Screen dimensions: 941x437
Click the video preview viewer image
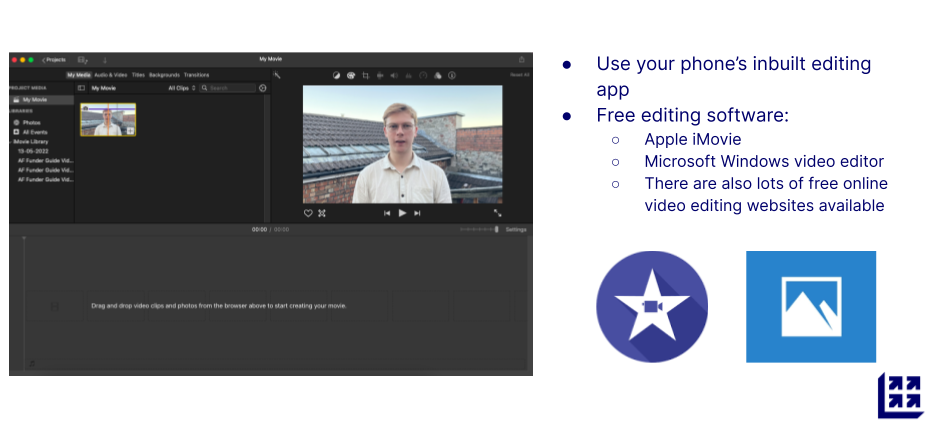point(402,144)
